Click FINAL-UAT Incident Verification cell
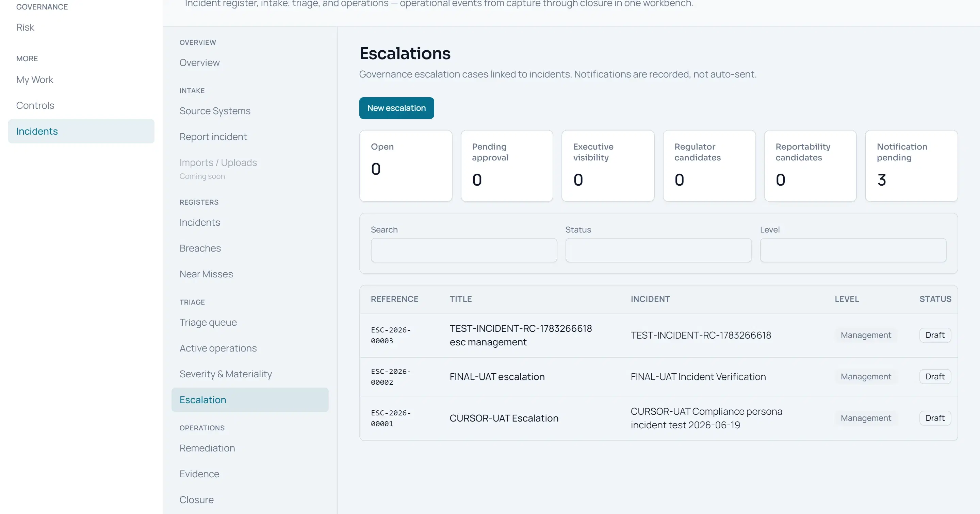The width and height of the screenshot is (980, 514). (x=699, y=377)
